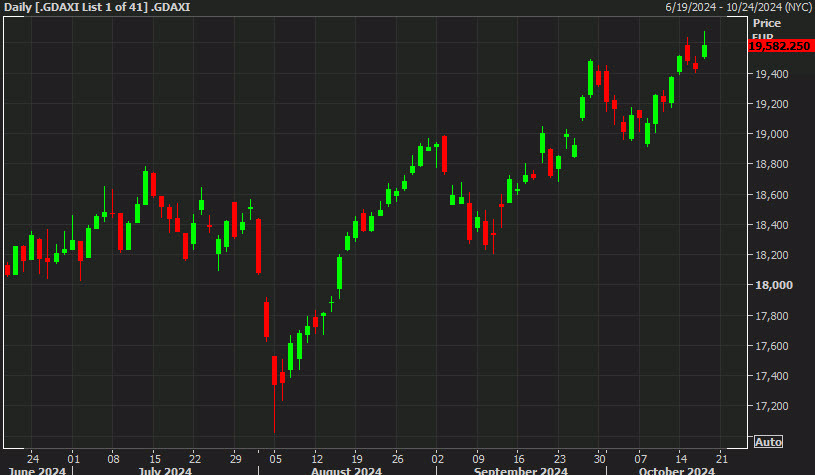This screenshot has width=815, height=475.
Task: Click the 16 date label in September
Action: pos(519,459)
